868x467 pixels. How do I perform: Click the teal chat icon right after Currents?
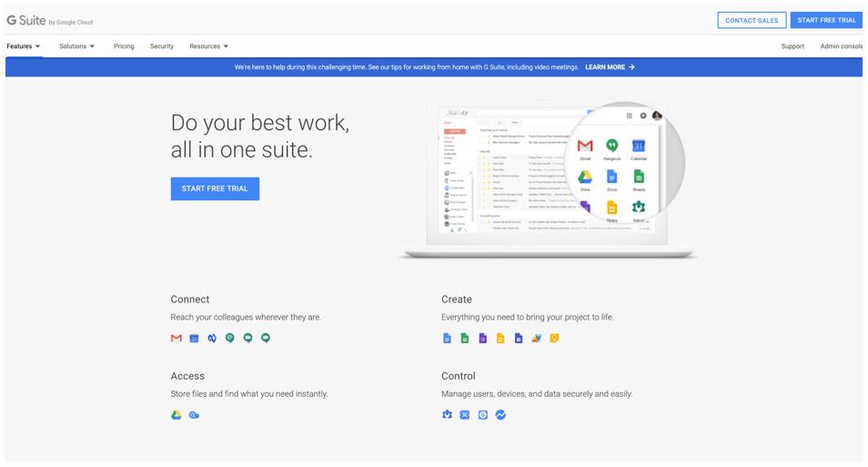[x=229, y=338]
